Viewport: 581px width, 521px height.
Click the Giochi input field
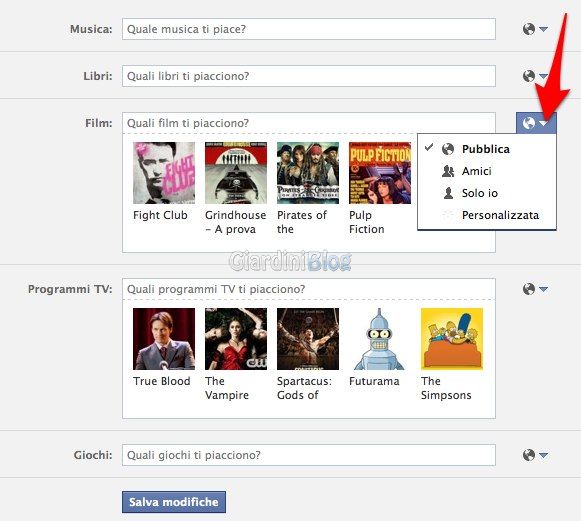coord(309,455)
